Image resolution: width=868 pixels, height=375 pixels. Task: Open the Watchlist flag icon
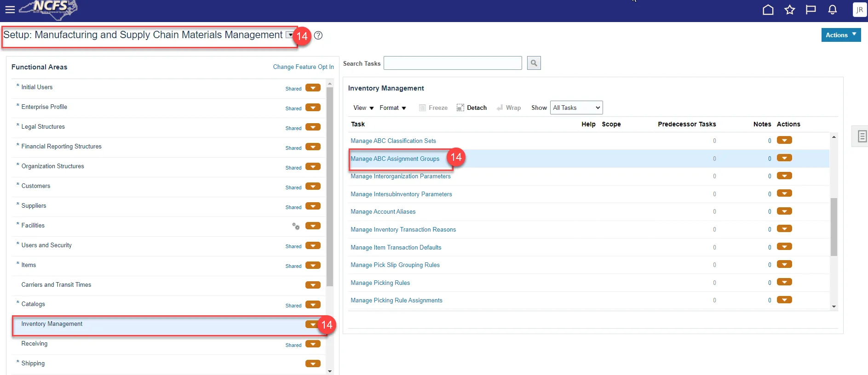pos(811,10)
